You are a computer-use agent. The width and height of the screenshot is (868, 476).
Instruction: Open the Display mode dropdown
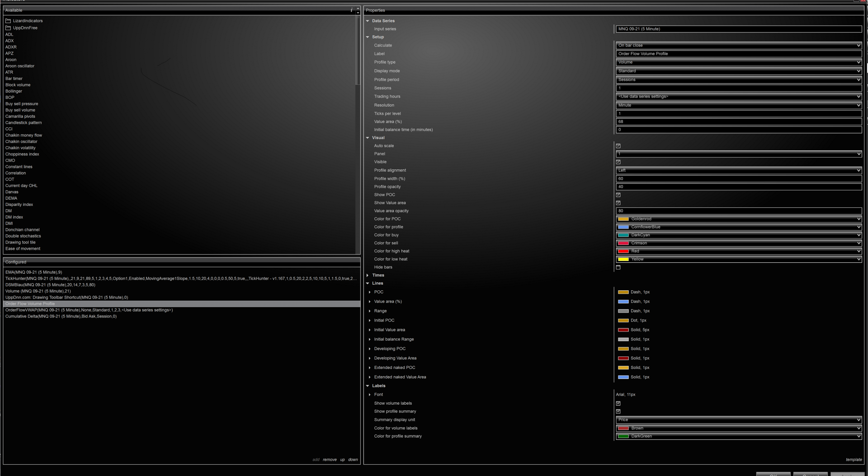[739, 71]
